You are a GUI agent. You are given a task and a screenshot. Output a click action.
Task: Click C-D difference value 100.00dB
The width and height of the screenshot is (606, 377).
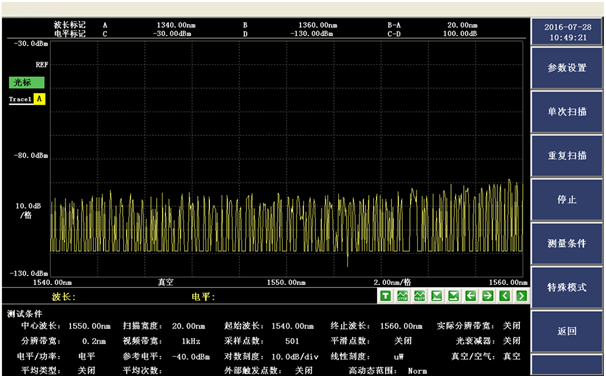click(x=460, y=34)
